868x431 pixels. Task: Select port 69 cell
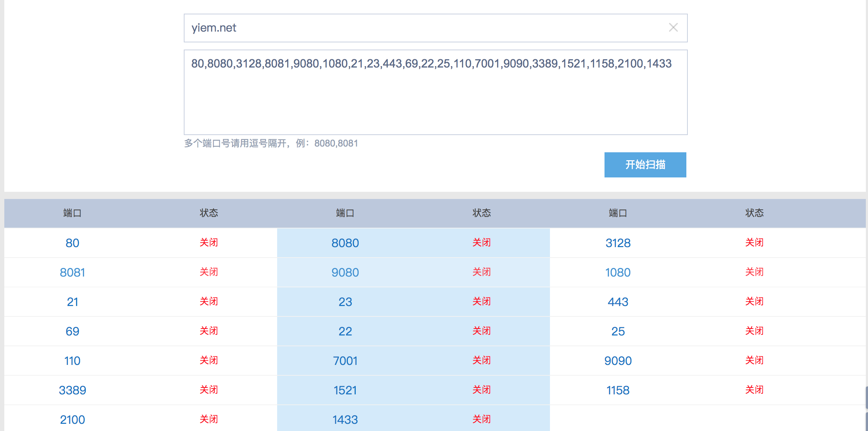click(x=72, y=332)
